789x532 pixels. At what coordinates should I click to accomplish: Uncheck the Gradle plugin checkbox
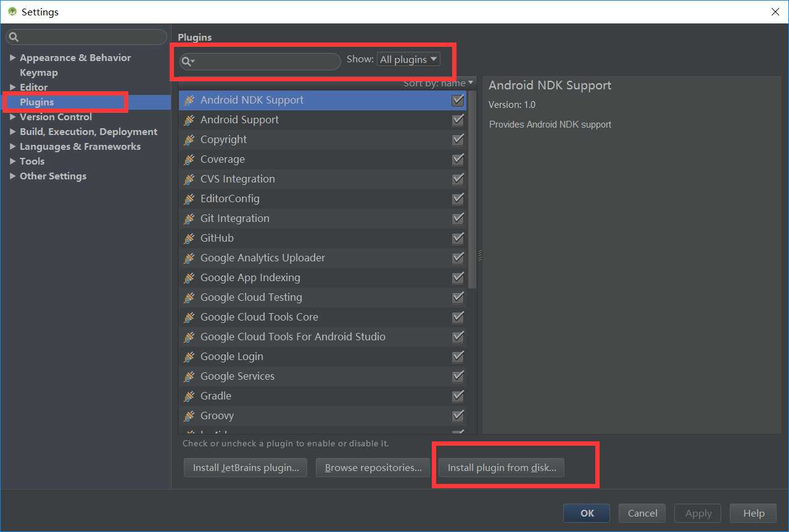458,396
